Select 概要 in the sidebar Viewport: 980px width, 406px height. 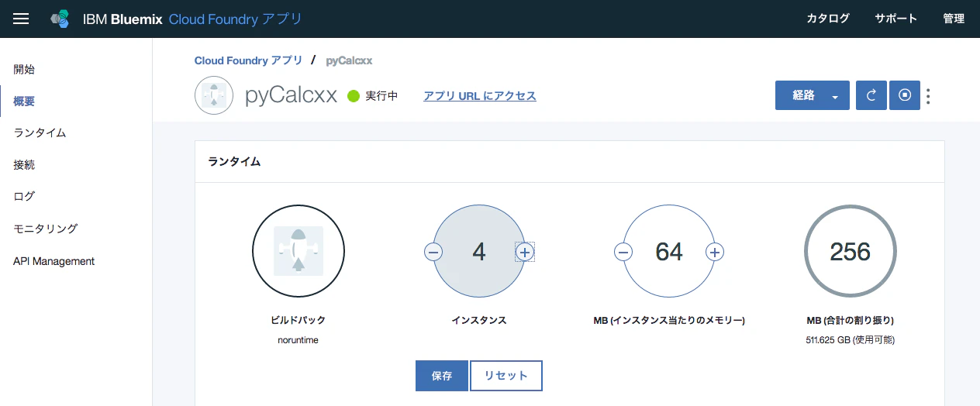point(24,101)
